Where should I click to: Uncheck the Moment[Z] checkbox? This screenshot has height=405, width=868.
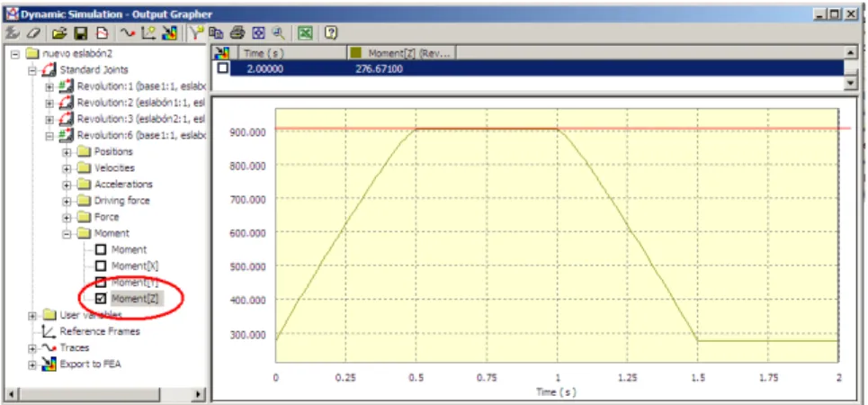point(101,299)
